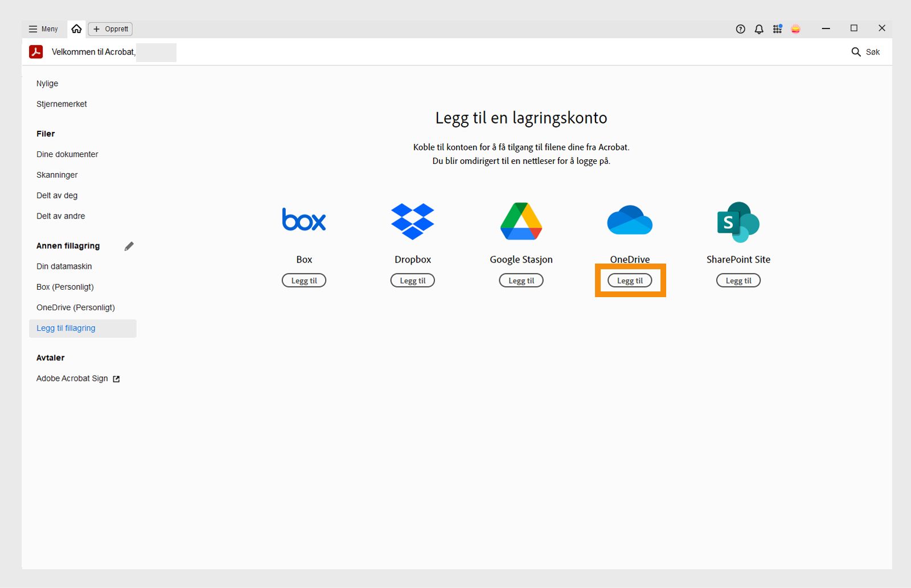The height and width of the screenshot is (588, 911).
Task: Click Legg til under OneDrive
Action: 629,280
